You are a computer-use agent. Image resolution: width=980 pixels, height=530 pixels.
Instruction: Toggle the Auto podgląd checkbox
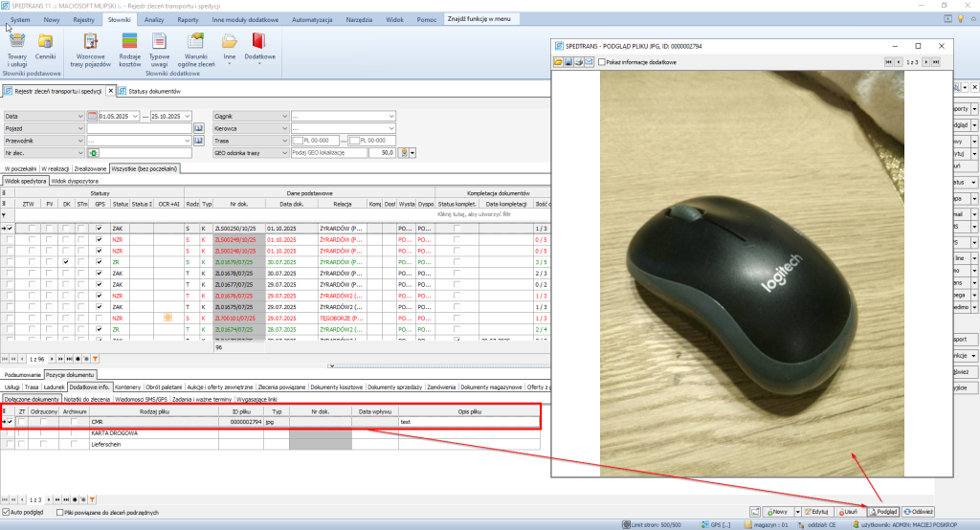coord(8,513)
